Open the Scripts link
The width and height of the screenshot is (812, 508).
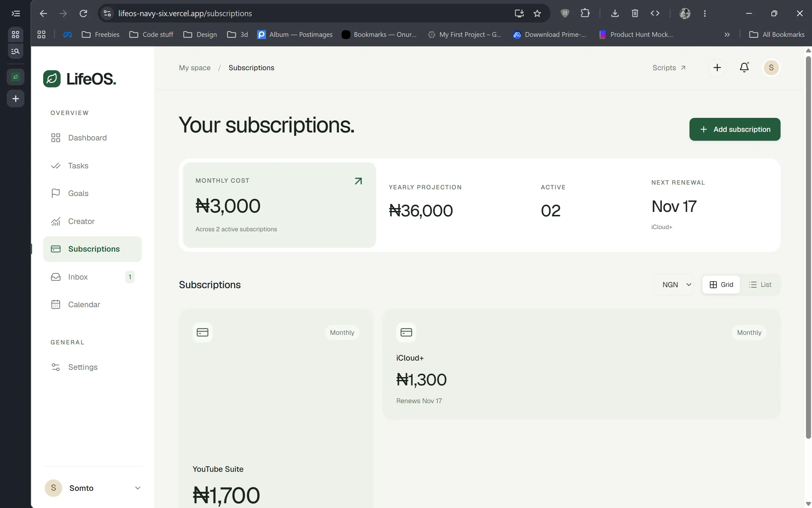click(x=669, y=68)
